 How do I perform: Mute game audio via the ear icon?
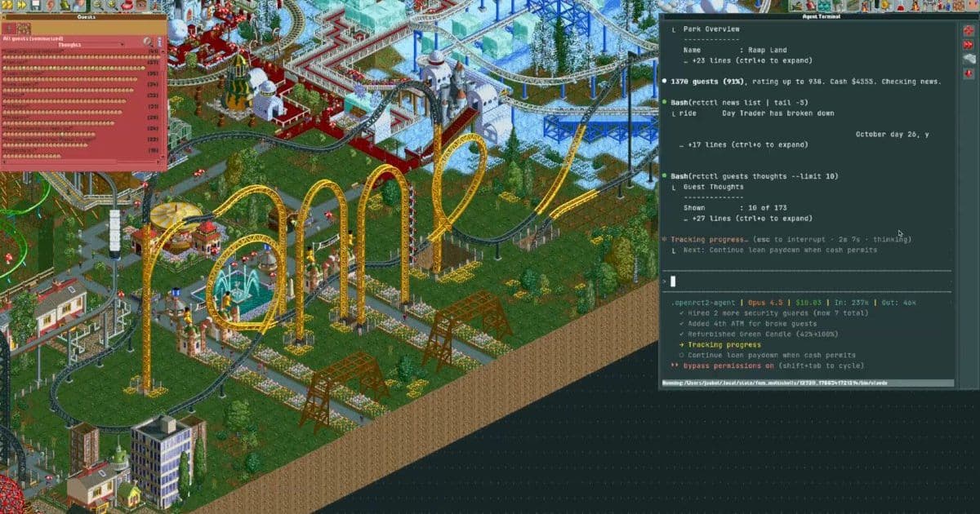[x=50, y=7]
